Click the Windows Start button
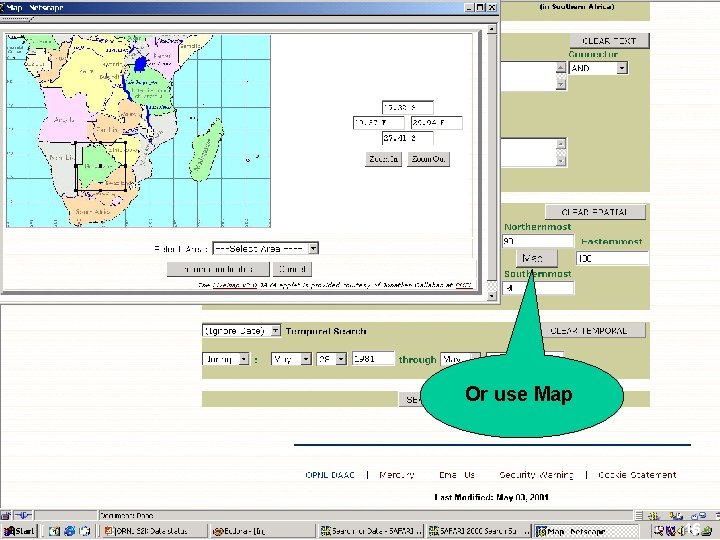The image size is (720, 540). click(19, 531)
